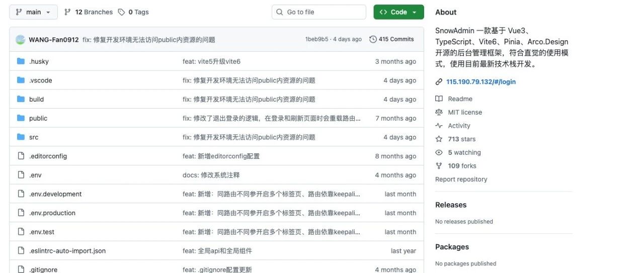The width and height of the screenshot is (644, 273).
Task: Open the 109 forks link
Action: pos(462,166)
